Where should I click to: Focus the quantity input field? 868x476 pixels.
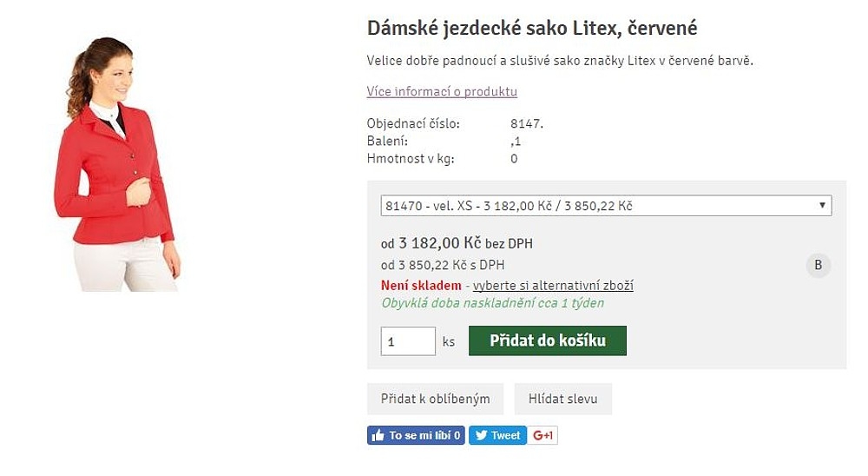408,341
